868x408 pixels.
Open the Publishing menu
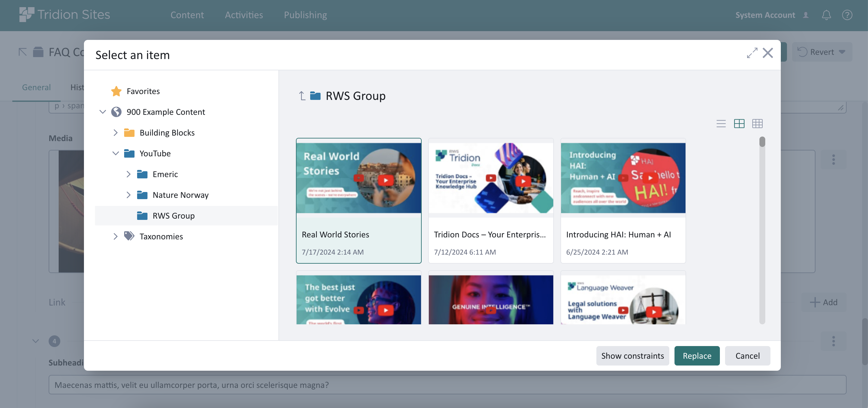tap(305, 15)
